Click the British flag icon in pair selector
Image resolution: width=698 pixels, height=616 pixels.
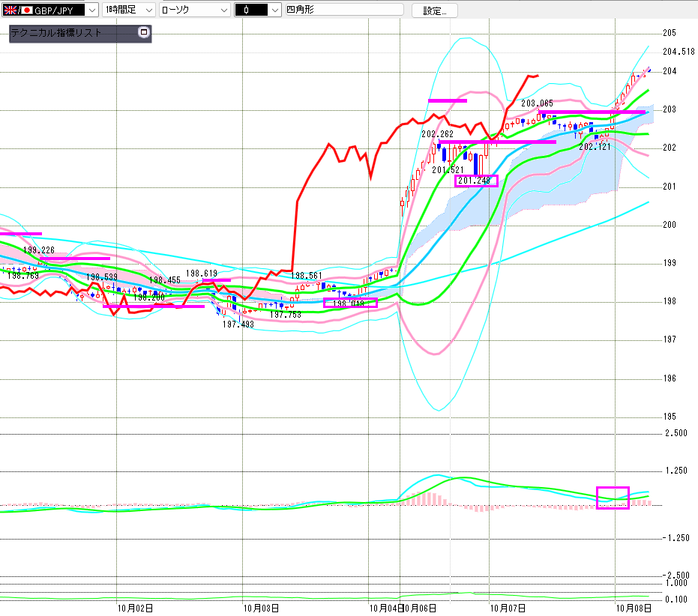9,10
